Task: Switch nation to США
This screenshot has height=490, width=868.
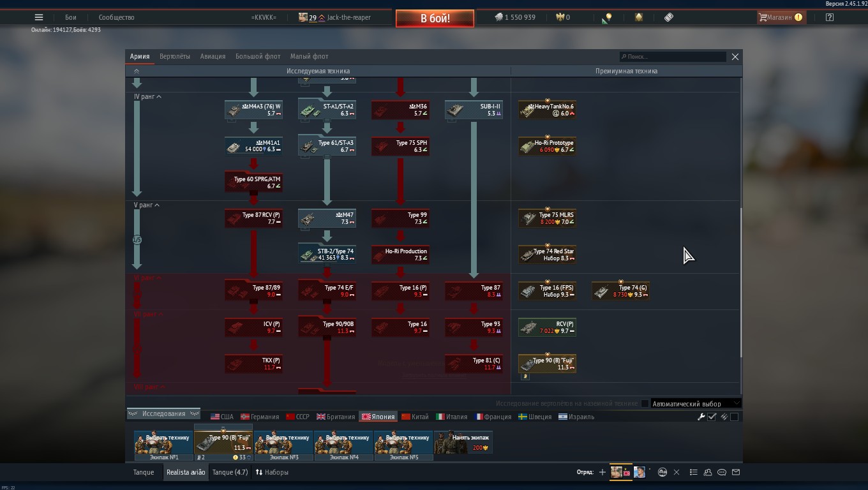Action: pos(222,417)
